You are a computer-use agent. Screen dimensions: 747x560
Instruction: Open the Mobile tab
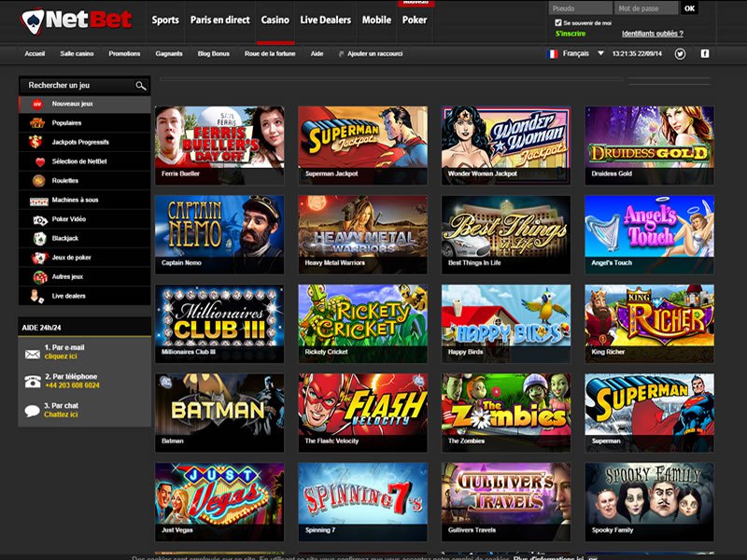coord(376,20)
